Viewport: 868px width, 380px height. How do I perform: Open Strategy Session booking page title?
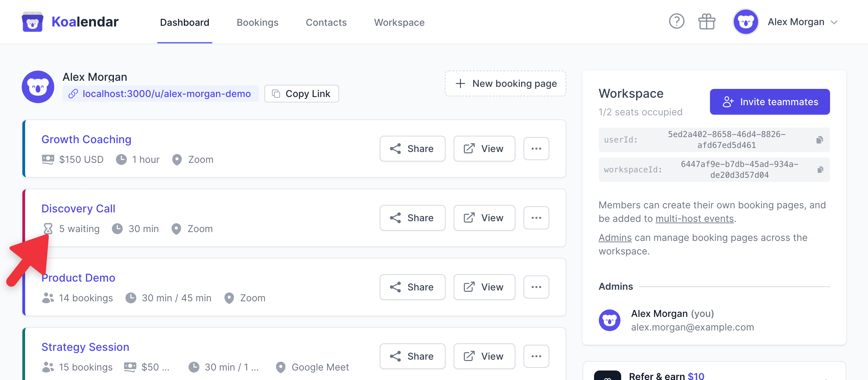[85, 347]
